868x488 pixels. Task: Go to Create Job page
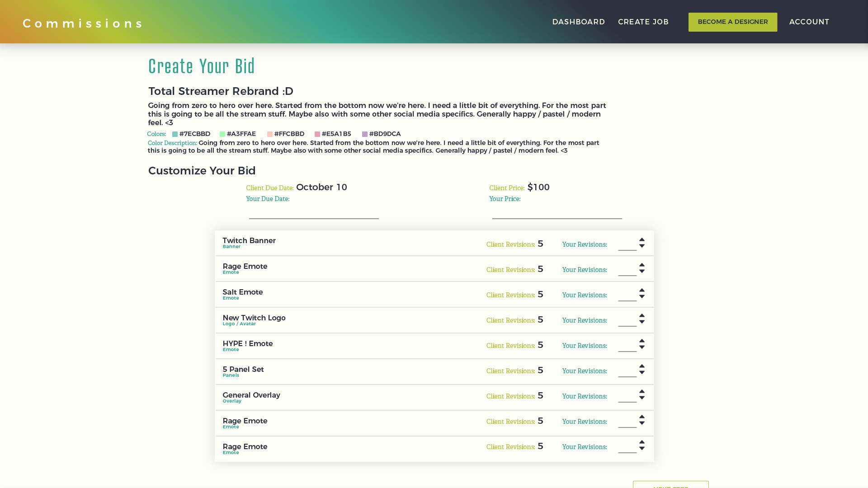643,22
